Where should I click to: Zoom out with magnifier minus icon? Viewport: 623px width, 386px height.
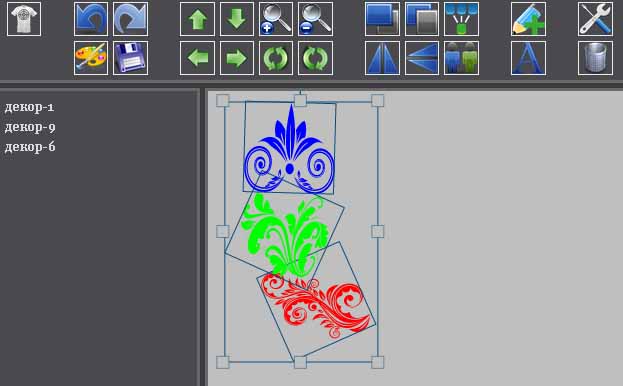tap(315, 19)
